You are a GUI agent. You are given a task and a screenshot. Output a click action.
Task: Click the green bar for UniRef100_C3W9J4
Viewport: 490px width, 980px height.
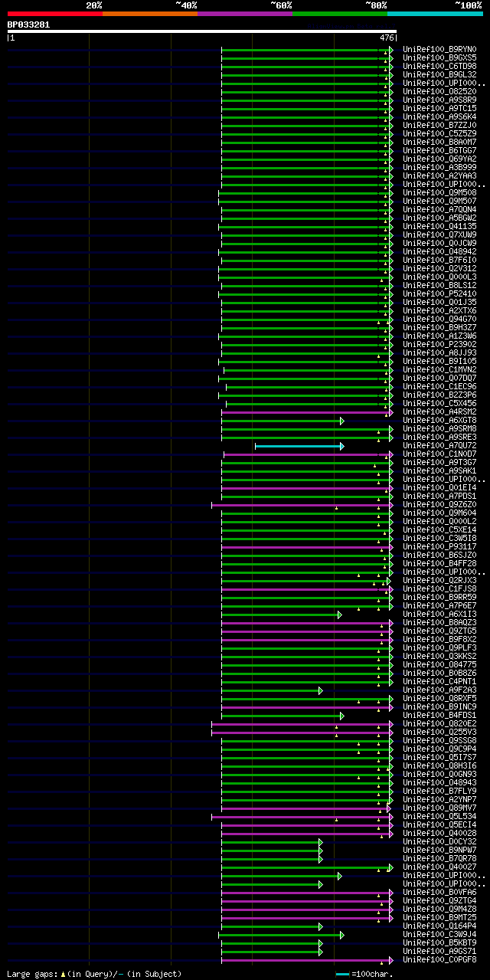[281, 935]
